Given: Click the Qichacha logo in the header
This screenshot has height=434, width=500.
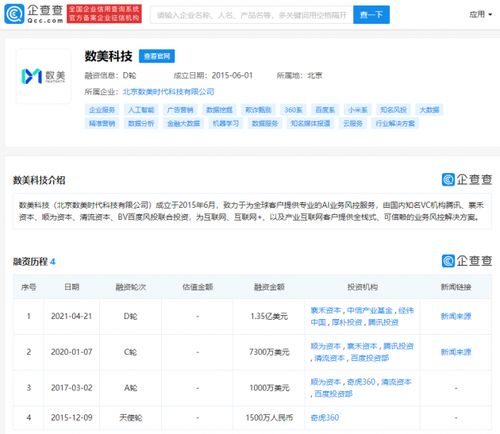Looking at the screenshot, I should point(33,14).
